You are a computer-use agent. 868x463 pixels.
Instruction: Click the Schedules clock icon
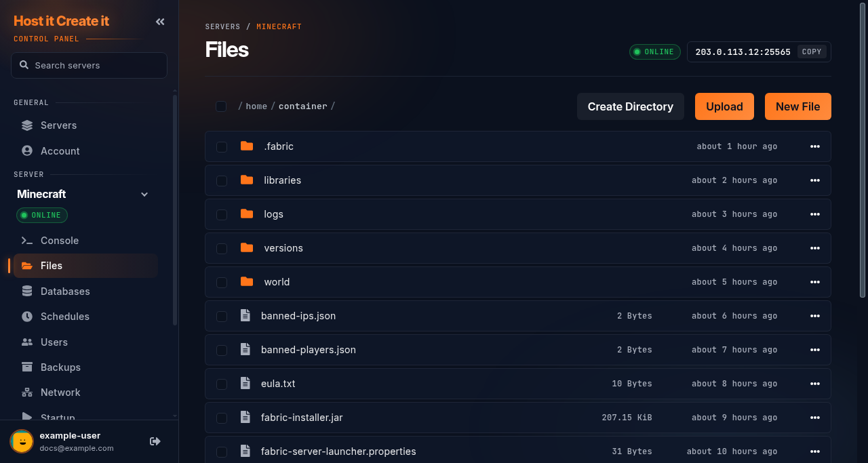tap(27, 317)
